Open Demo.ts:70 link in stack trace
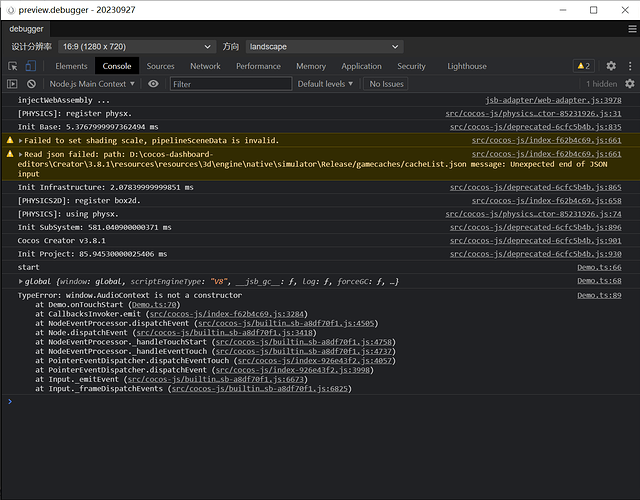The height and width of the screenshot is (500, 640). pos(154,305)
